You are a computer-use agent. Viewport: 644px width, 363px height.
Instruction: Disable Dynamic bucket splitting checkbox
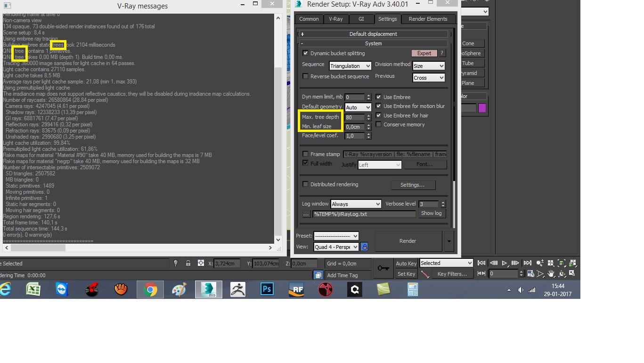tap(305, 53)
